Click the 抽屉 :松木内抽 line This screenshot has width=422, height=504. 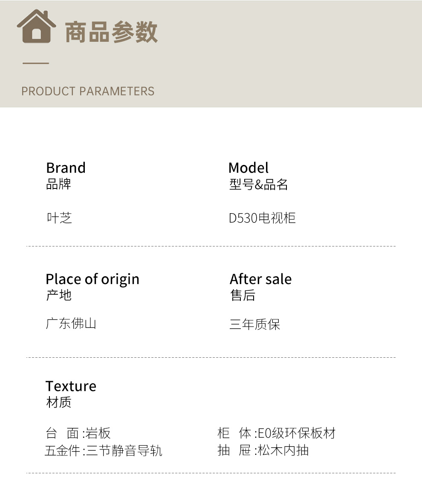point(263,450)
